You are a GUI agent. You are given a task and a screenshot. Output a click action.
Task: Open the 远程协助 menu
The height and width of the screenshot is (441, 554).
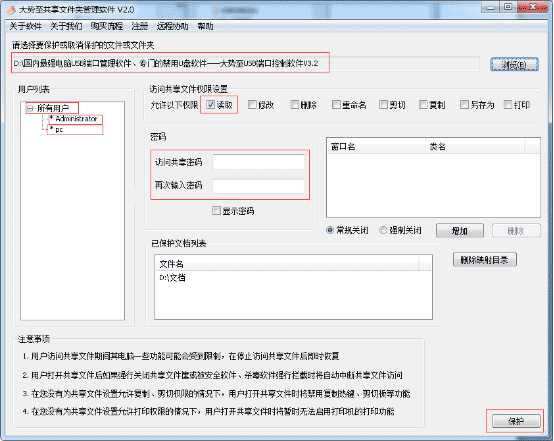coord(172,26)
